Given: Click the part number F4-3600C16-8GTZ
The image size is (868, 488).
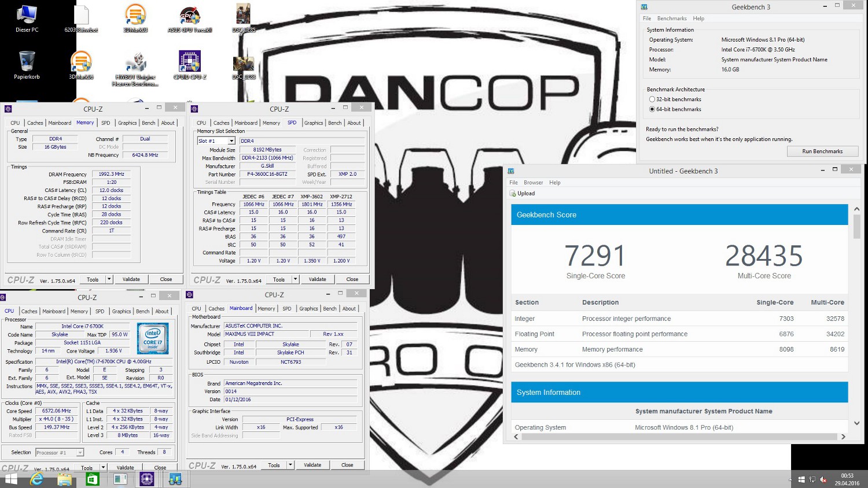Looking at the screenshot, I should pos(267,174).
